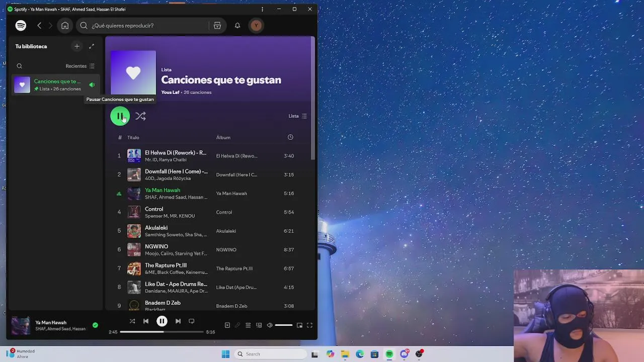The width and height of the screenshot is (644, 362).
Task: Toggle repeat mode
Action: tap(191, 321)
